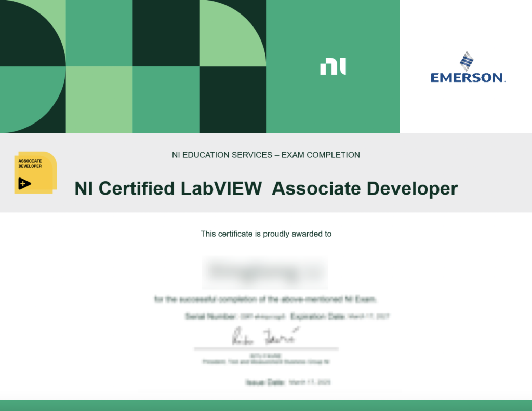
Task: Click the white NI logo
Action: point(333,66)
